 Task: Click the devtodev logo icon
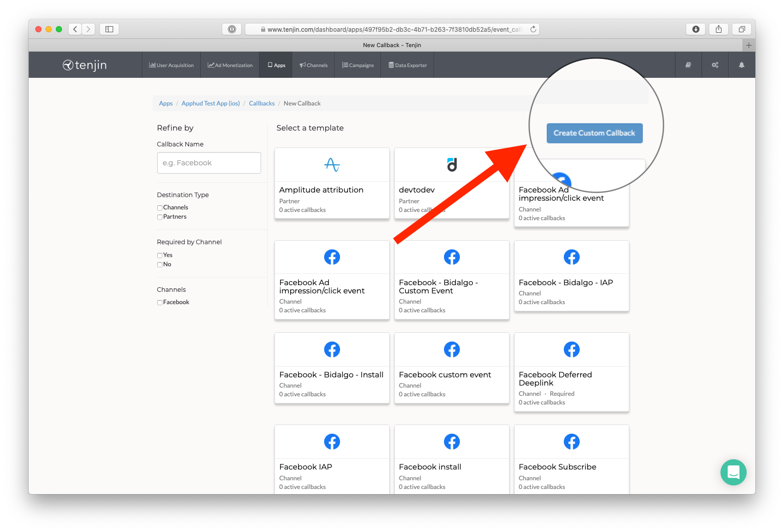click(x=452, y=165)
